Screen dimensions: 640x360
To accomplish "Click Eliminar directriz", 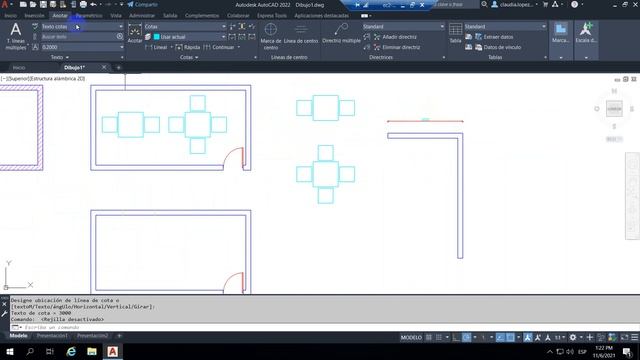I will 397,47.
